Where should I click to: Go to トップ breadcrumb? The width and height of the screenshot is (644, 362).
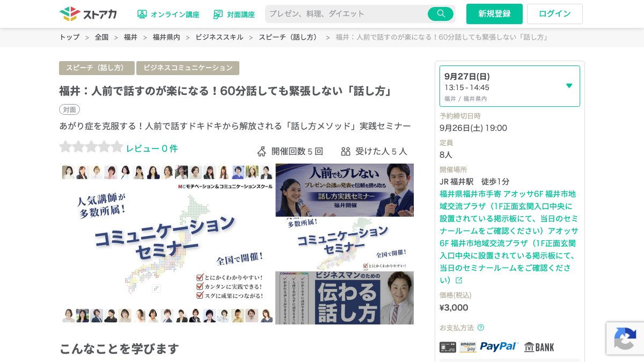(69, 37)
